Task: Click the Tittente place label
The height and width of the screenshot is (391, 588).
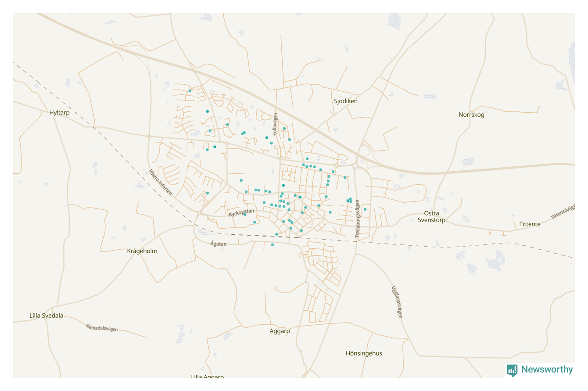Action: pyautogui.click(x=530, y=224)
